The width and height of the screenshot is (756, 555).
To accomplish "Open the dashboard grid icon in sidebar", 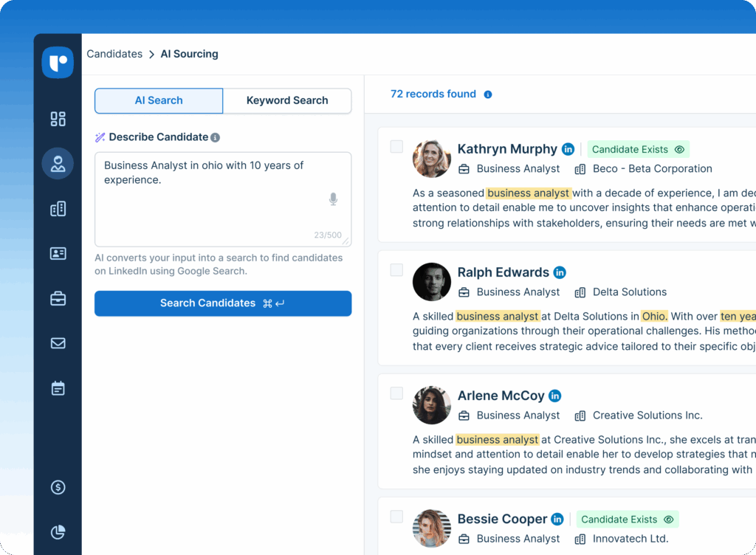I will coord(58,119).
